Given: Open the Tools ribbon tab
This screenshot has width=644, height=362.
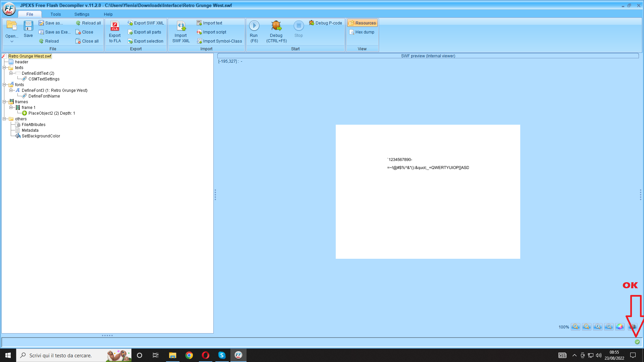Looking at the screenshot, I should point(56,14).
